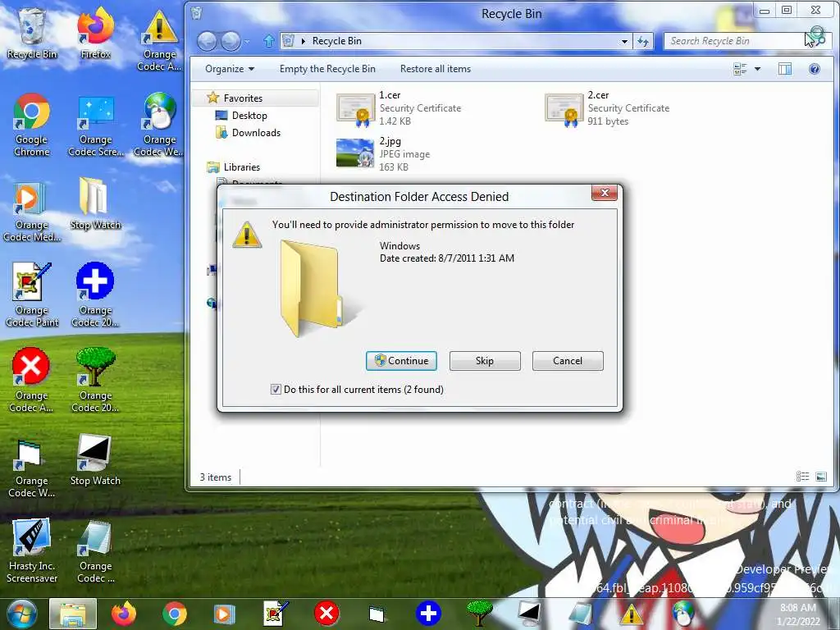Screen dimensions: 840x630
Task: Uncheck Do this for all current items
Action: point(276,390)
